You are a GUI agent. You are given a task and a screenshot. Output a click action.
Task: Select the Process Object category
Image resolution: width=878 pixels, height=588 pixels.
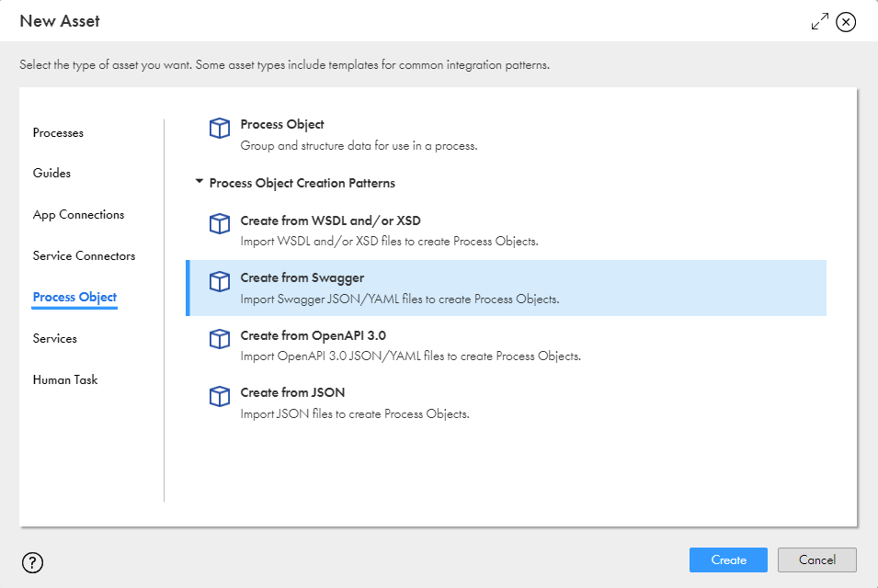(x=74, y=297)
